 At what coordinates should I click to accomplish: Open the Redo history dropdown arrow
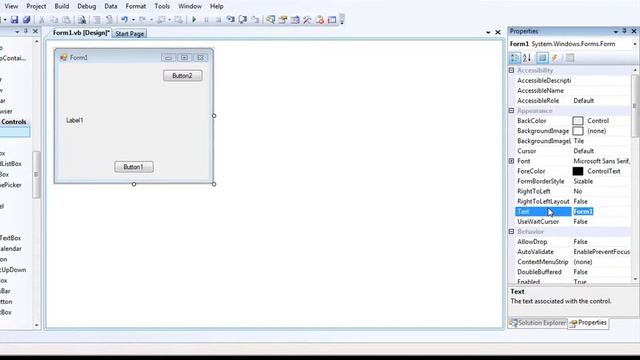coord(151,20)
